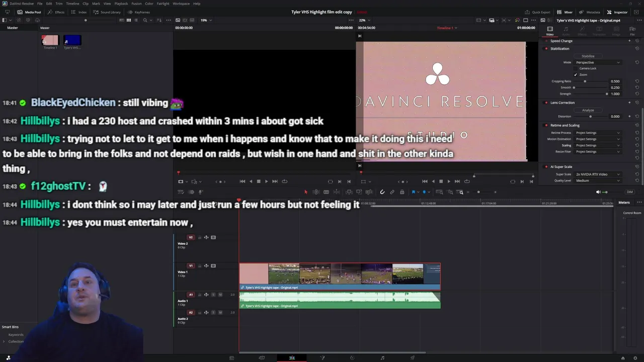The width and height of the screenshot is (644, 362).
Task: Toggle the Position Lock padlock icon
Action: (x=401, y=192)
